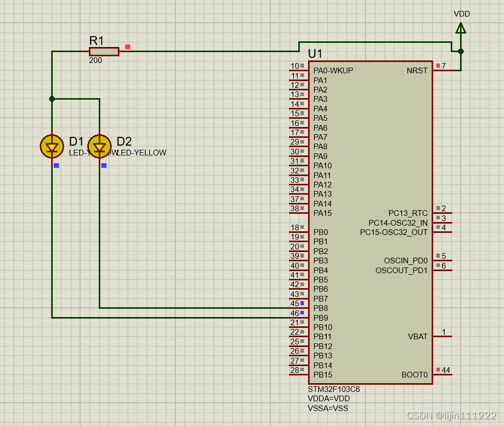504x426 pixels.
Task: Click the D2 reference label
Action: pyautogui.click(x=124, y=141)
